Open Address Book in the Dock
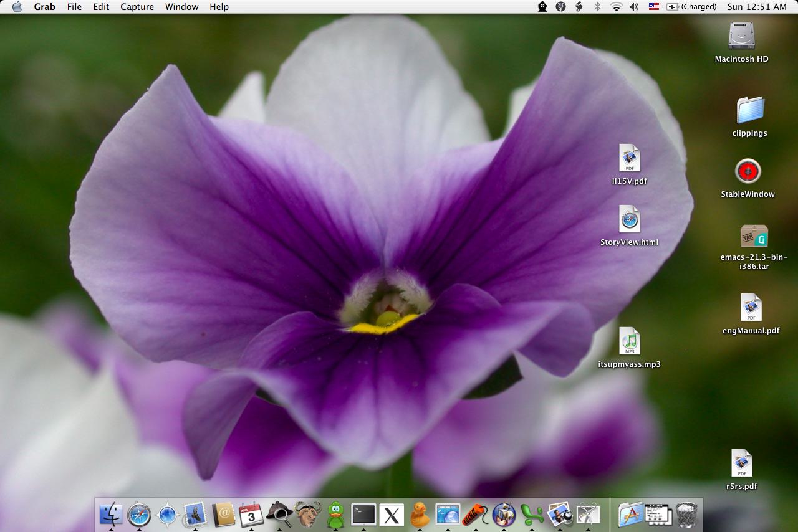Viewport: 798px width, 532px height. [223, 515]
